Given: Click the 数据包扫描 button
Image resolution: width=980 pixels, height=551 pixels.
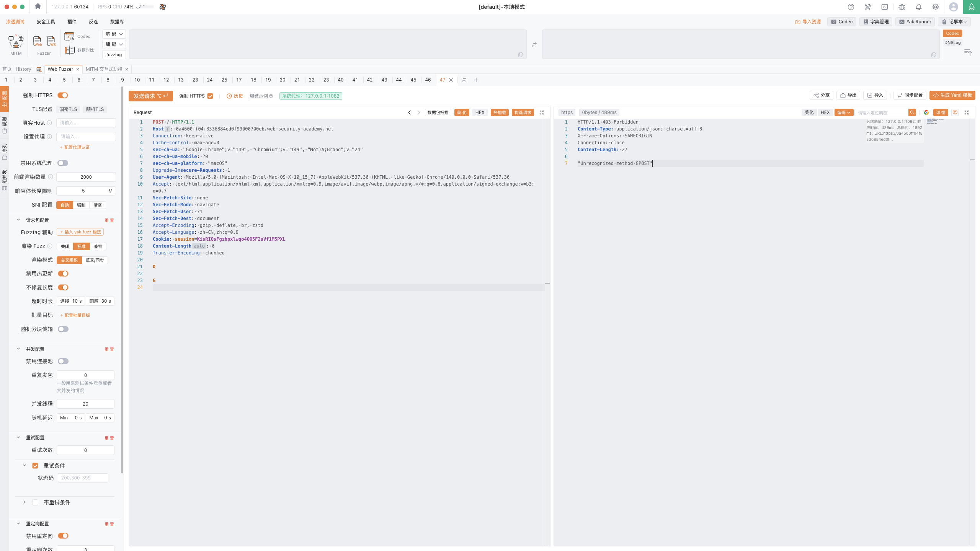Looking at the screenshot, I should 438,112.
